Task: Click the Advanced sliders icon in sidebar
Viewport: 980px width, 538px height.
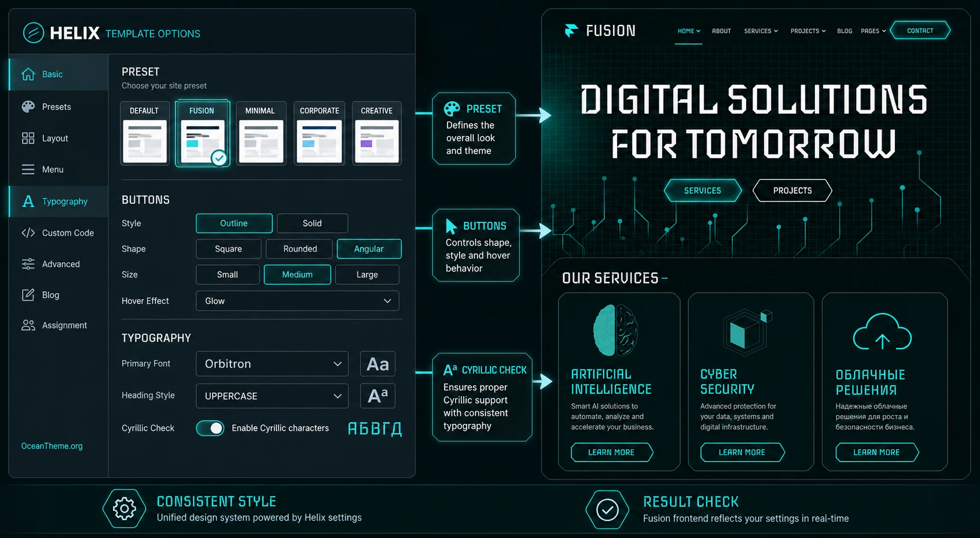Action: tap(28, 264)
